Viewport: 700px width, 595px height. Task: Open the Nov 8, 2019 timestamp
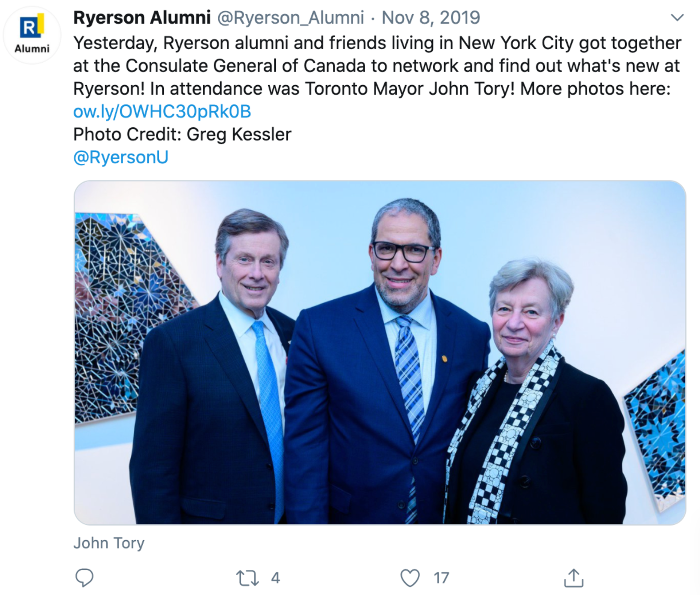click(x=431, y=17)
